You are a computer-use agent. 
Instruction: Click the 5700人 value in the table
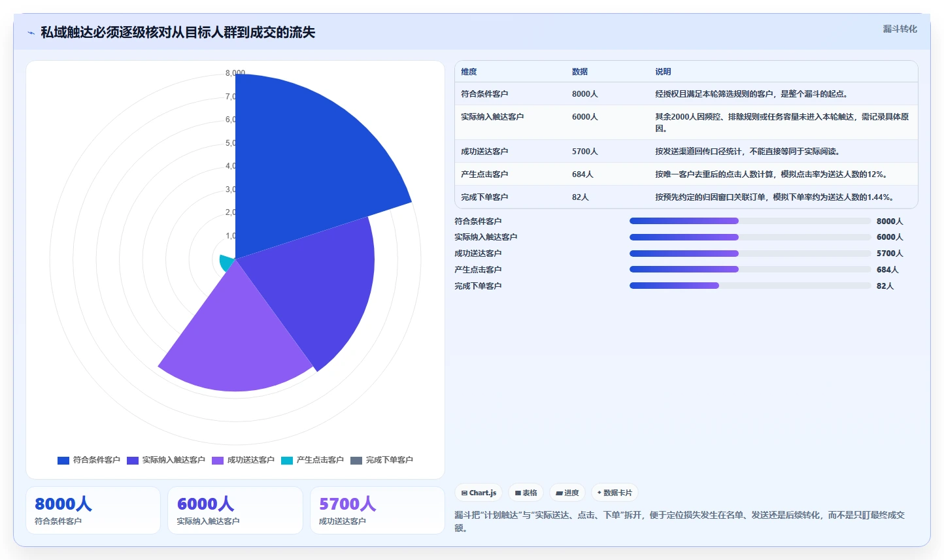[585, 152]
